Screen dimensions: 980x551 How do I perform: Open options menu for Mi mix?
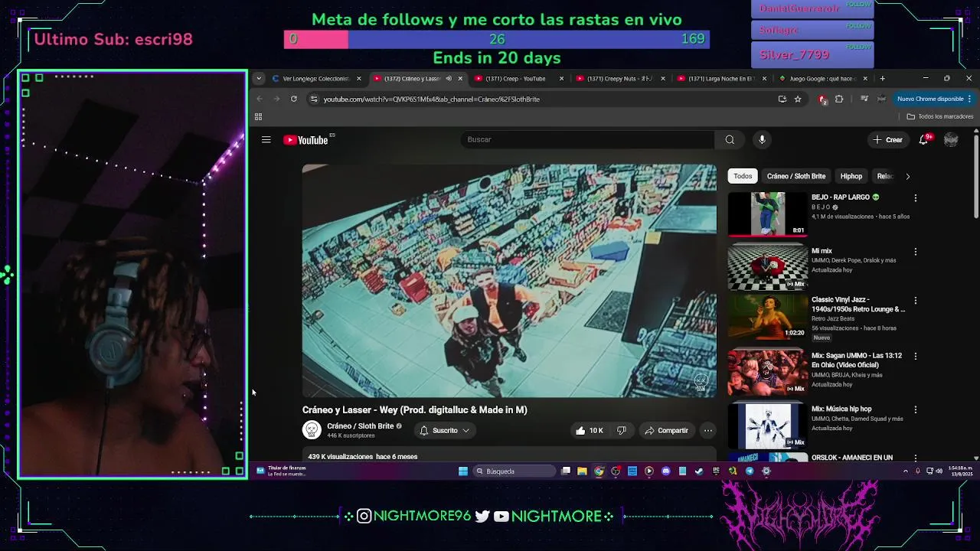[x=915, y=252]
